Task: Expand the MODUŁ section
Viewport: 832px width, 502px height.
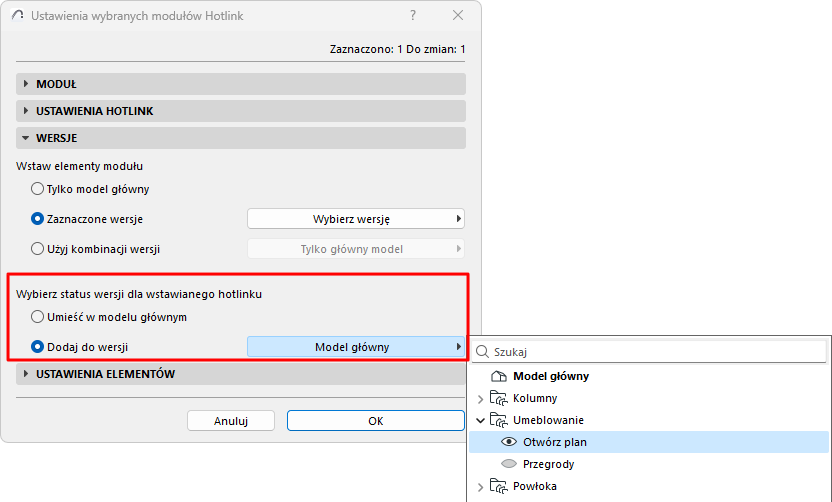Action: (x=241, y=84)
